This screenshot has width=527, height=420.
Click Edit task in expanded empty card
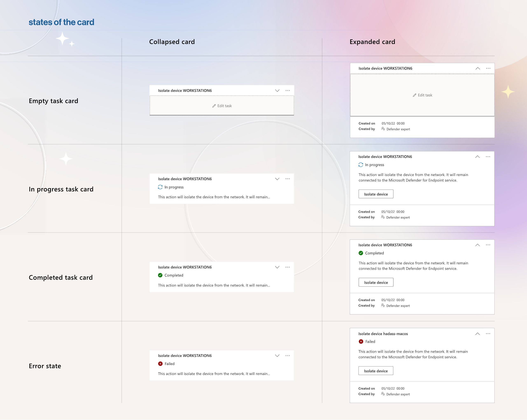[422, 95]
